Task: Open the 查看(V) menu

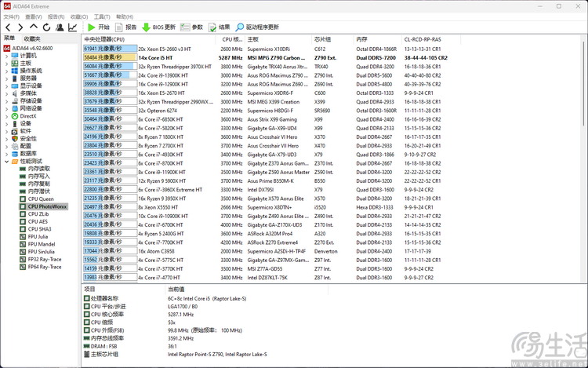Action: [x=34, y=17]
